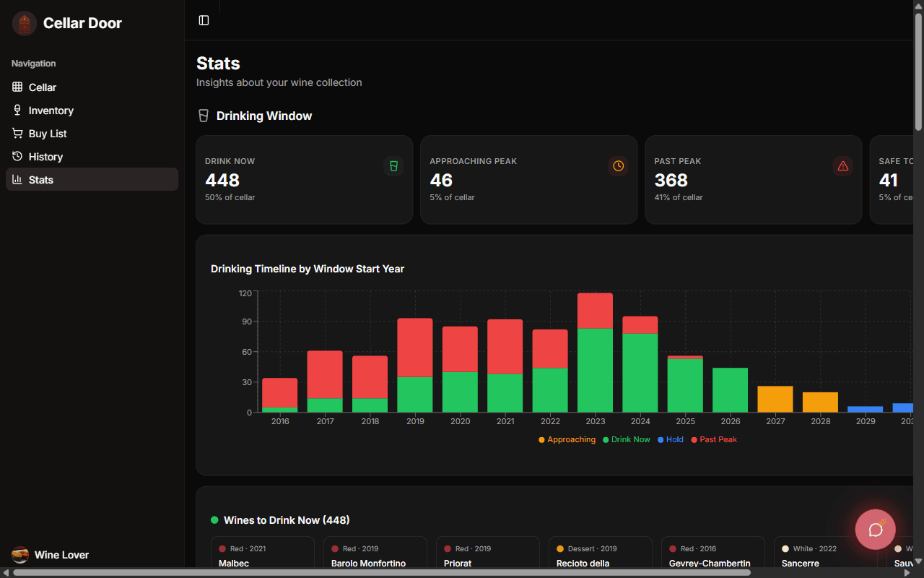Click the Inventory wine glass icon

(x=17, y=111)
